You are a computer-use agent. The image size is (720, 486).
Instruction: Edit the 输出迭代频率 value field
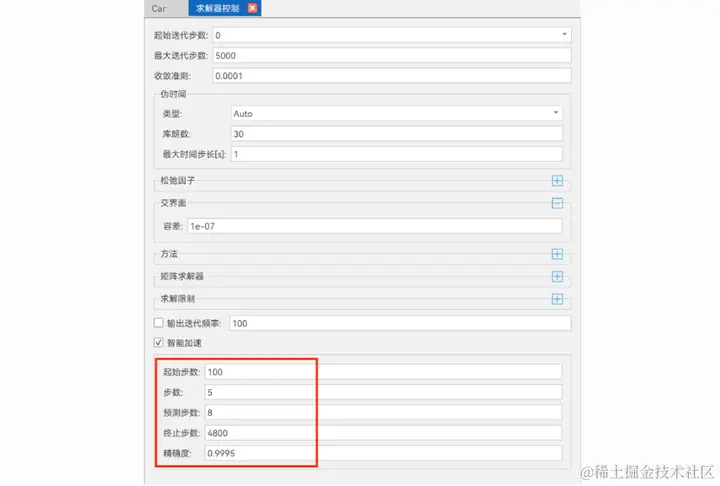click(400, 323)
